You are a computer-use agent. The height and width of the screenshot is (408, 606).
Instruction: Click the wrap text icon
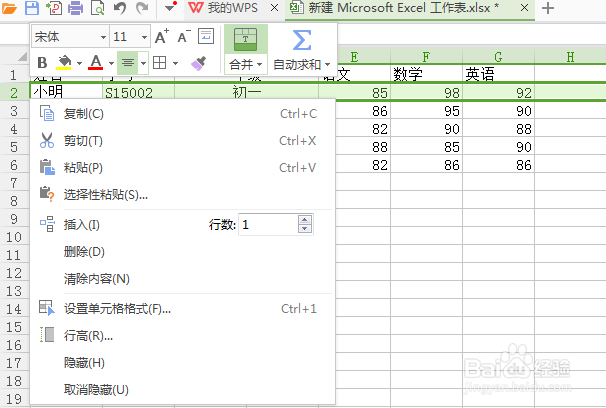click(x=206, y=36)
